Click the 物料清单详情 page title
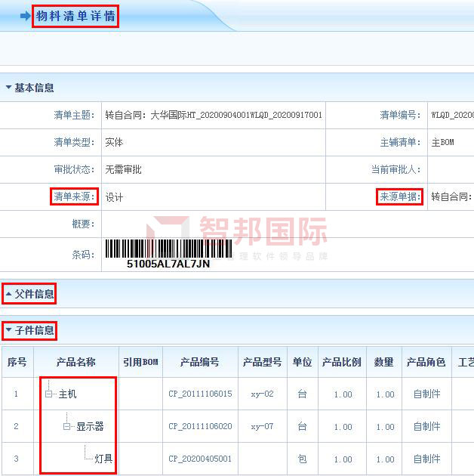This screenshot has width=474, height=476. click(75, 16)
